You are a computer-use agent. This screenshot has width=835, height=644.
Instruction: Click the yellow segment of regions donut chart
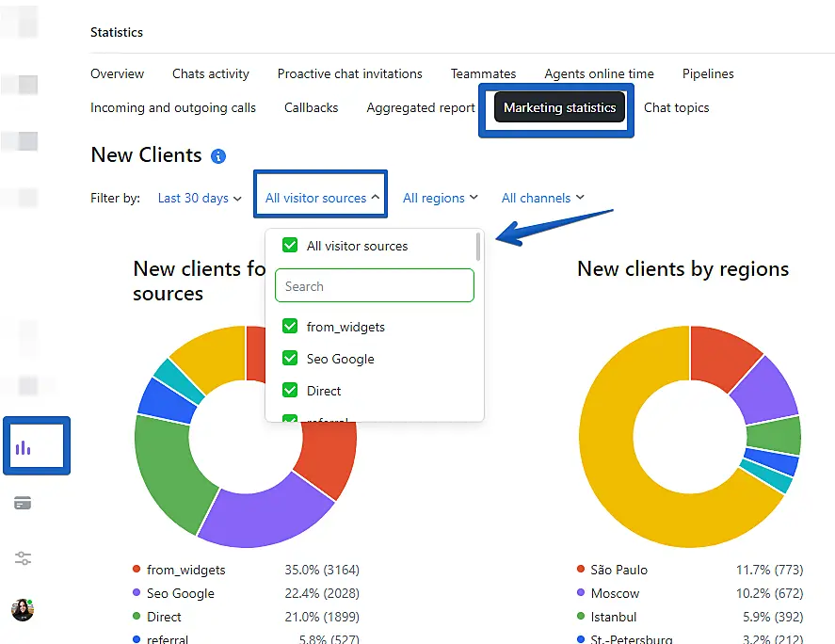pos(621,490)
